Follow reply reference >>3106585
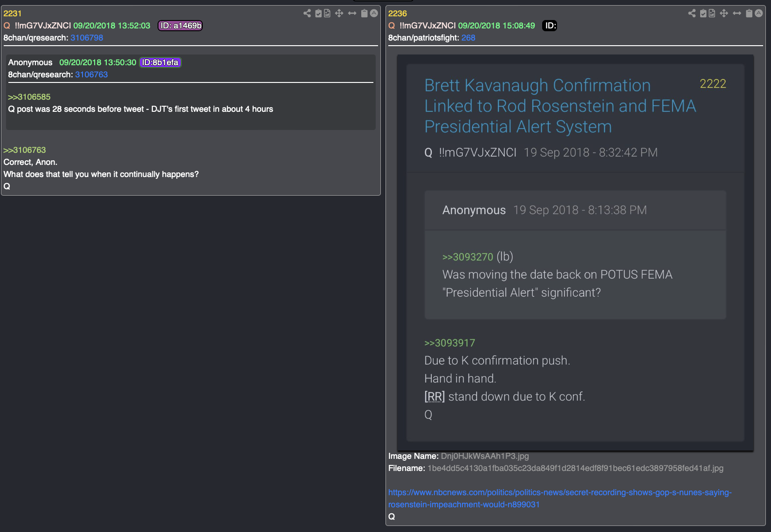The width and height of the screenshot is (771, 532). pos(29,97)
